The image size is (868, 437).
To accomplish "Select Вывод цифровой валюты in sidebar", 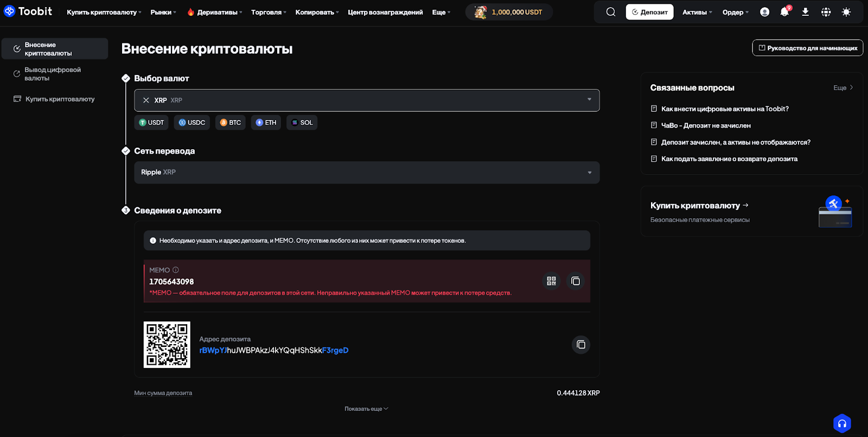I will pos(55,74).
